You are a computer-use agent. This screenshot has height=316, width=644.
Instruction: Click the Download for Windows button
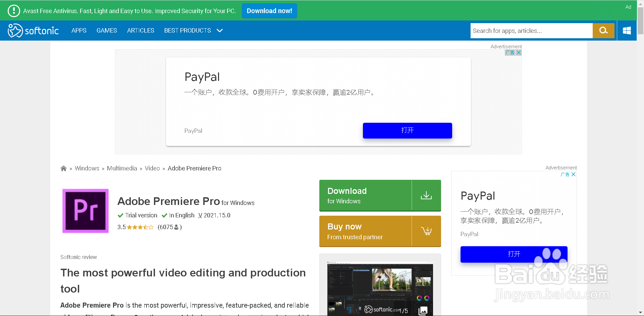pyautogui.click(x=380, y=196)
